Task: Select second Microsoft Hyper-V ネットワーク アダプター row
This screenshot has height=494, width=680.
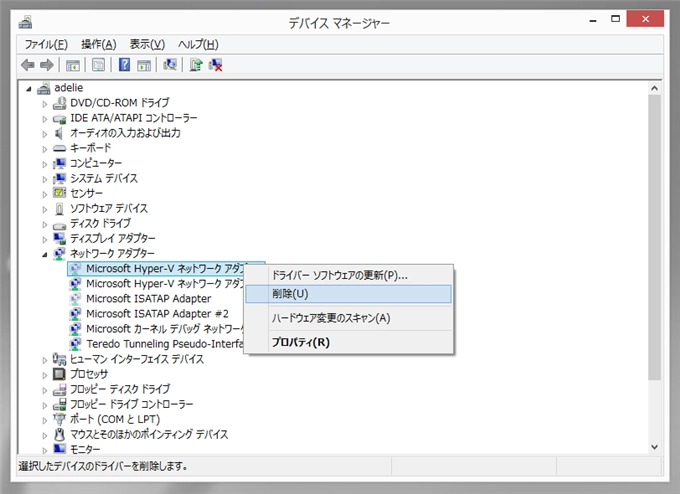Action: 164,284
